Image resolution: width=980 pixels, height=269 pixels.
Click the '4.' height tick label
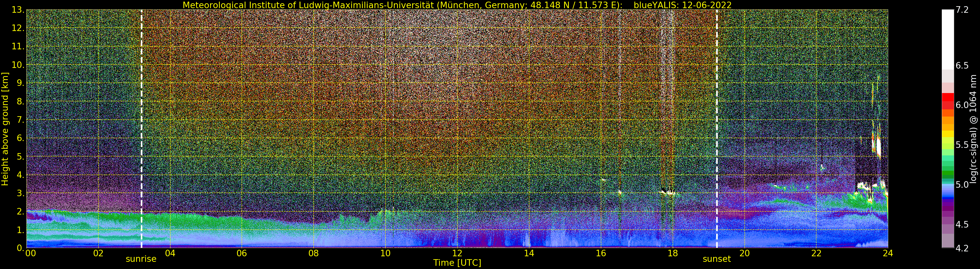(x=21, y=175)
